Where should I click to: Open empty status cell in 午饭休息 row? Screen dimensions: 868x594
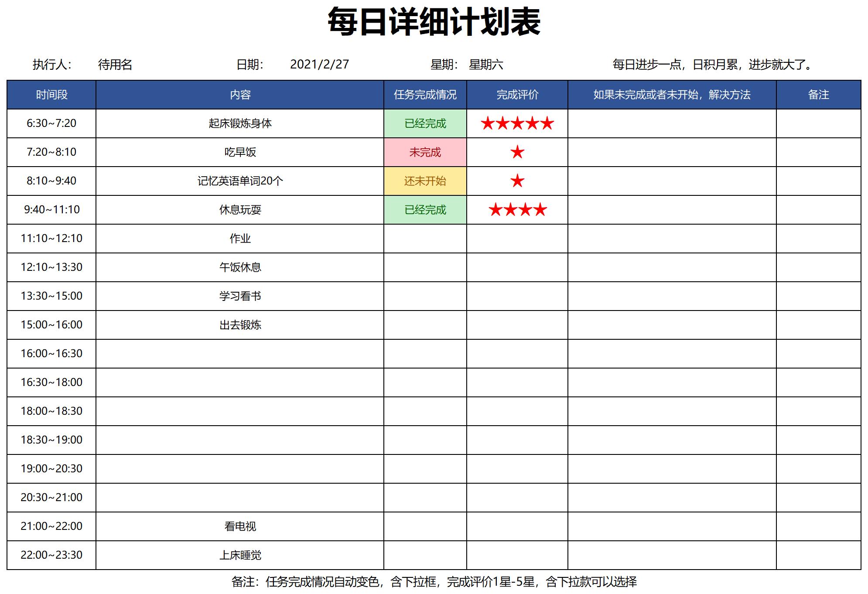425,267
